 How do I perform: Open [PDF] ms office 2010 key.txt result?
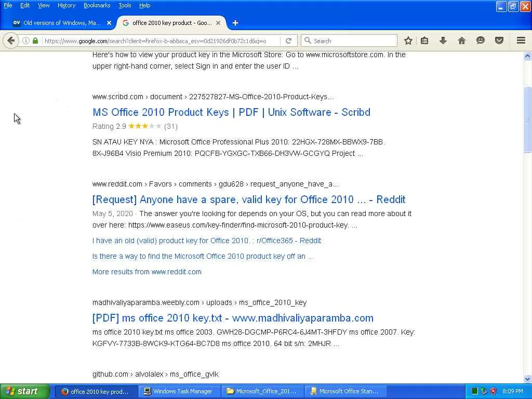point(233,318)
